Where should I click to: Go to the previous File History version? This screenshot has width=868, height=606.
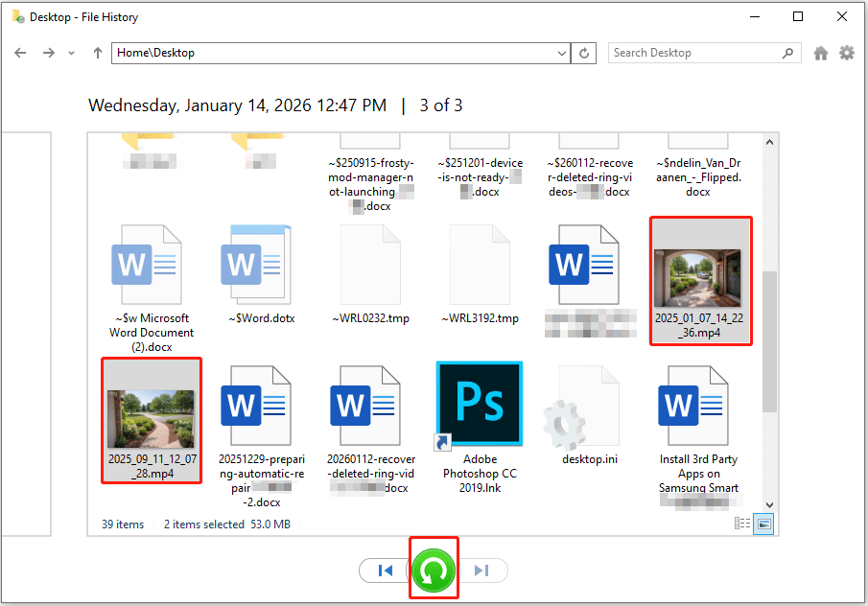[x=384, y=570]
